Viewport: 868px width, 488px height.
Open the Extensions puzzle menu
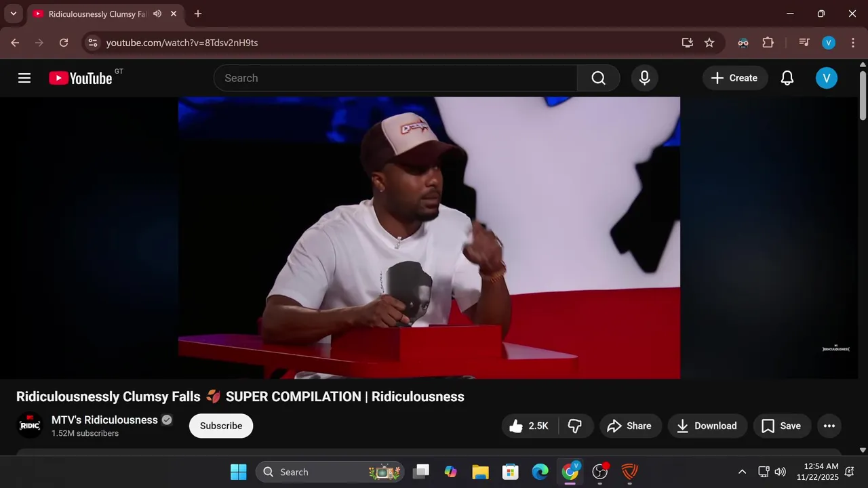tap(768, 43)
